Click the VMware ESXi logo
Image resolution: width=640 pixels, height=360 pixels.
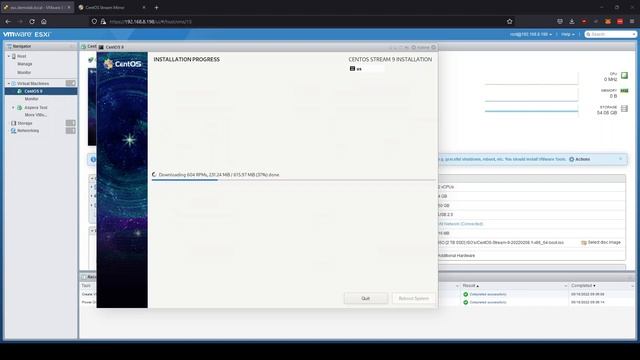(x=27, y=34)
